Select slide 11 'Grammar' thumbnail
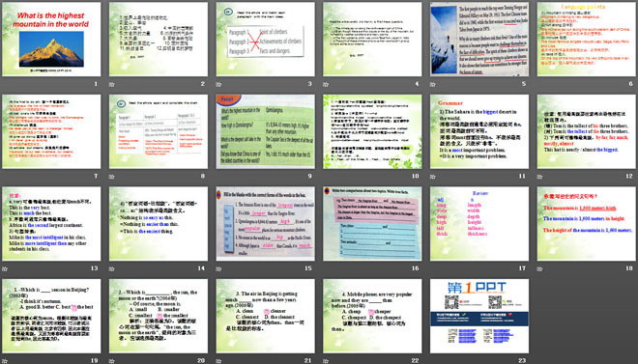Screen dimensions: 638x364 (x=479, y=131)
